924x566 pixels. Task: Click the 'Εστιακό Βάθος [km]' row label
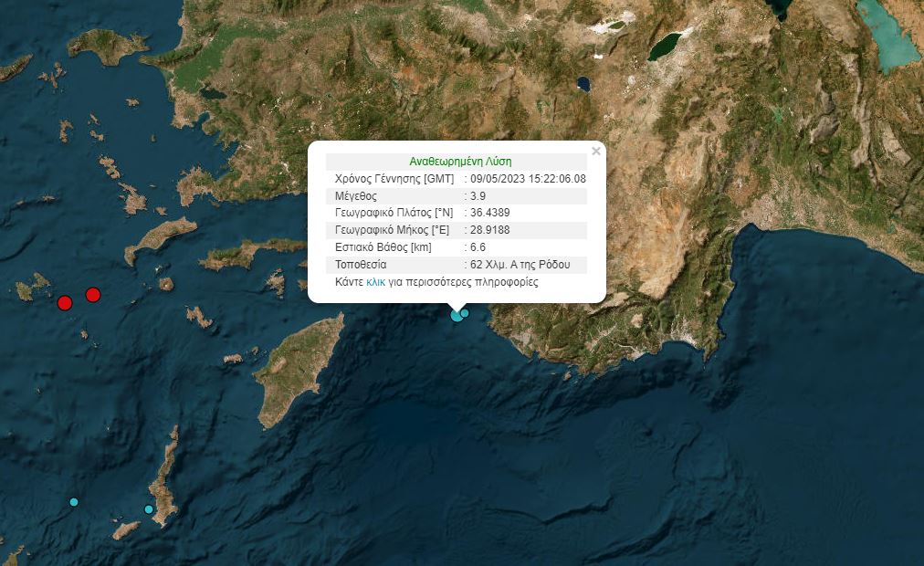click(x=383, y=247)
